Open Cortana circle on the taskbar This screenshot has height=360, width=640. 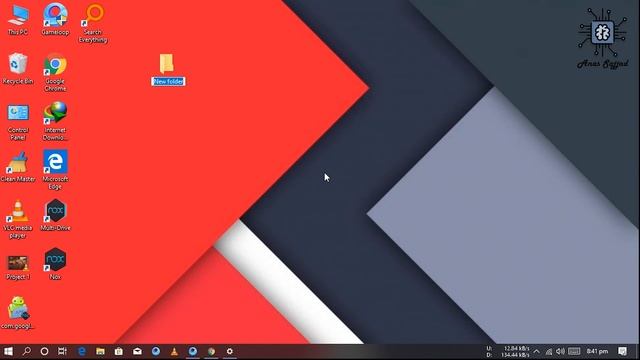pos(44,351)
